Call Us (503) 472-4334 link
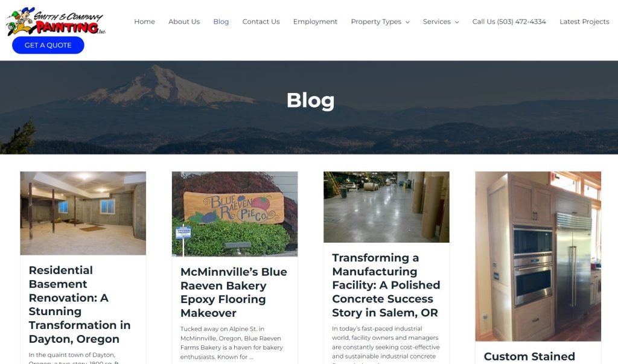 (509, 22)
